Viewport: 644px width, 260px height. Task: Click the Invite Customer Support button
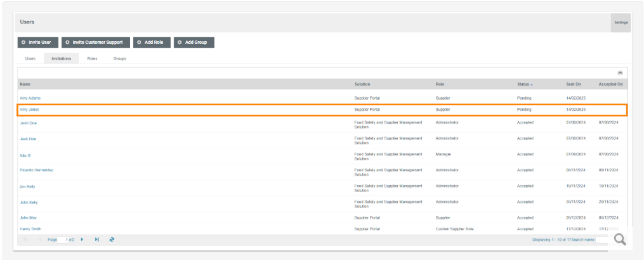pyautogui.click(x=96, y=42)
